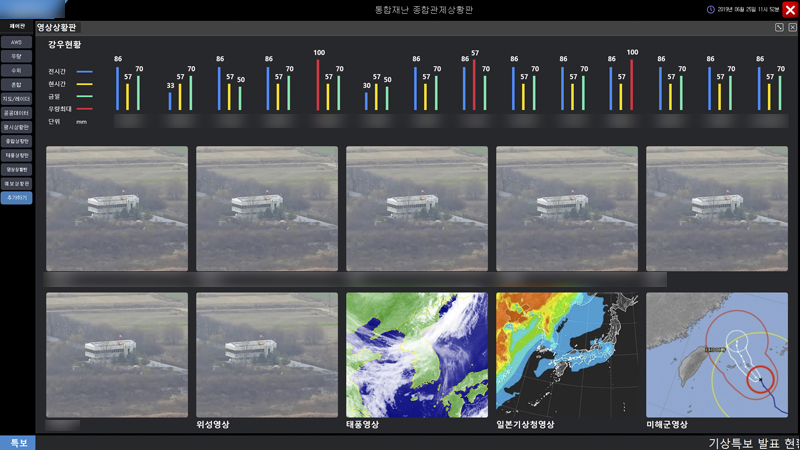Click the red 우량최대 legend swatch

tap(84, 109)
